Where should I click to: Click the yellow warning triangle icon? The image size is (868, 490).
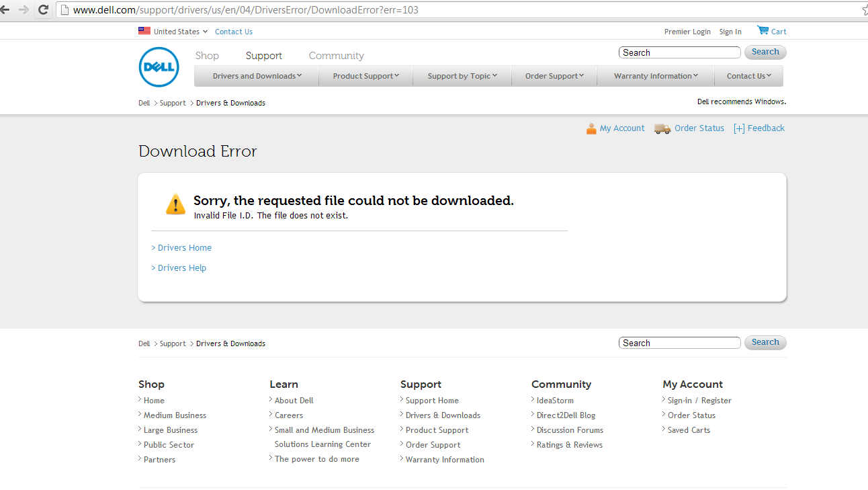[175, 204]
